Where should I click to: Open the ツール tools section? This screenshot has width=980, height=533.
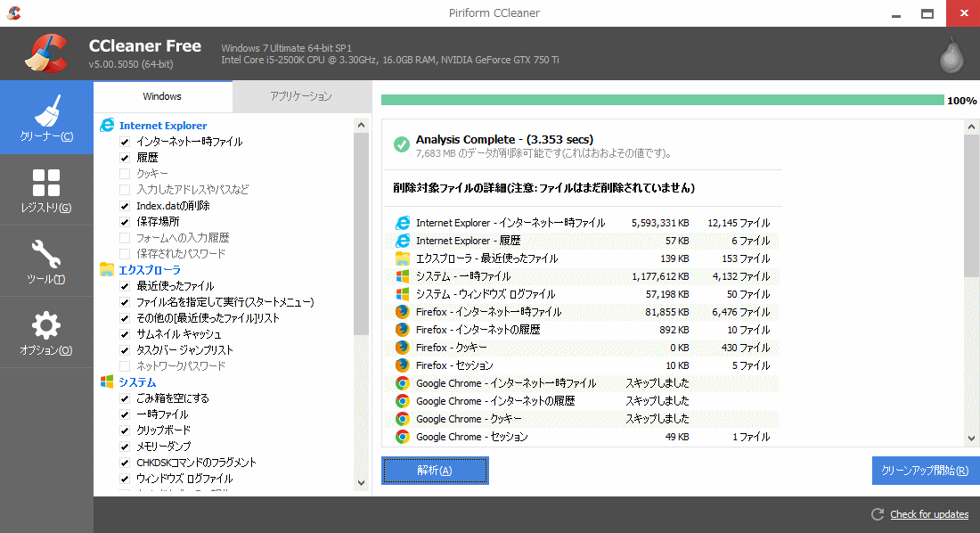[46, 261]
